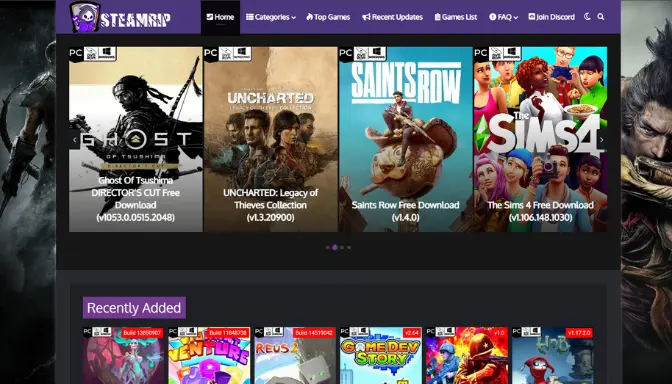Select the fourth carousel dot
This screenshot has width=672, height=384.
349,247
